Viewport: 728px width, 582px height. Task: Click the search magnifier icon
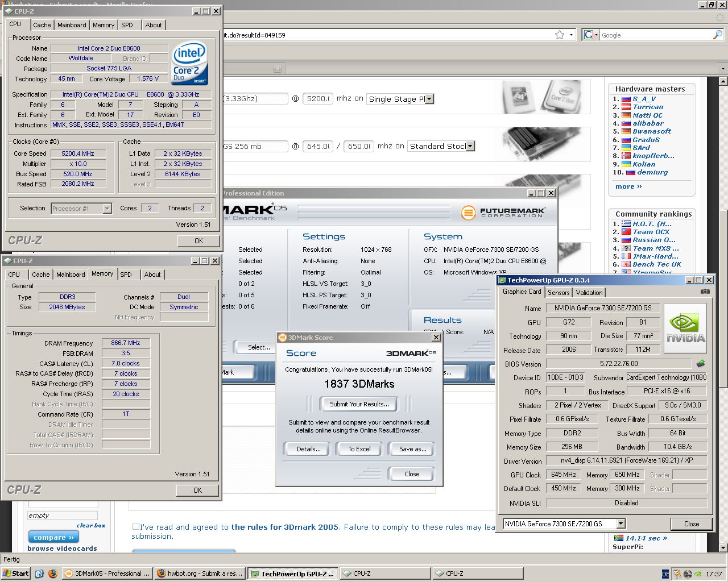pos(717,35)
